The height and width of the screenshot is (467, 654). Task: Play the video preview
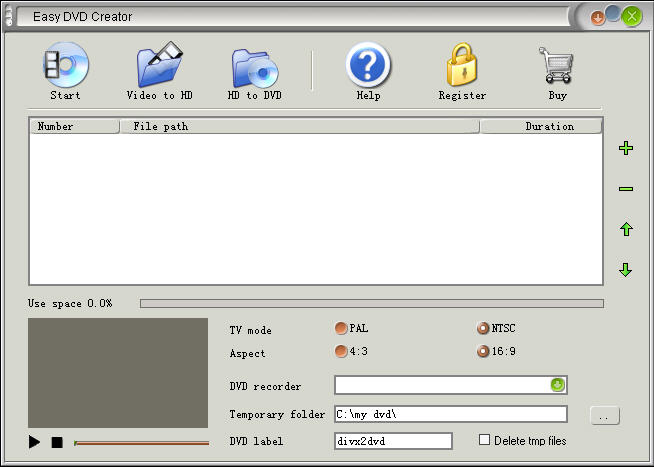click(x=34, y=442)
